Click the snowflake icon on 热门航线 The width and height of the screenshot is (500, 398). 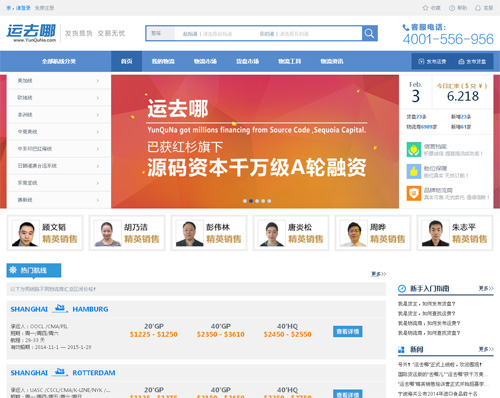(13, 270)
